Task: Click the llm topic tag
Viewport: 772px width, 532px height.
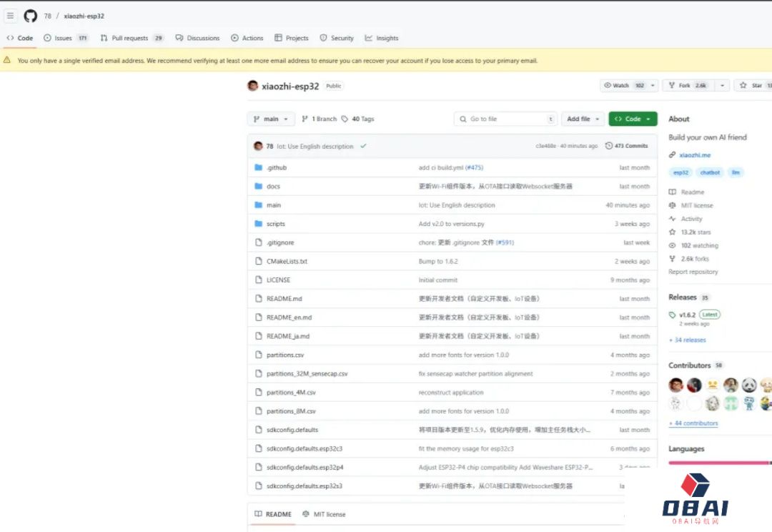Action: [x=736, y=172]
